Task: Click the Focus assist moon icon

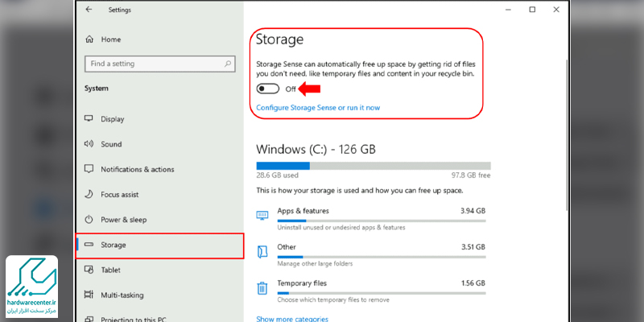Action: pos(89,194)
